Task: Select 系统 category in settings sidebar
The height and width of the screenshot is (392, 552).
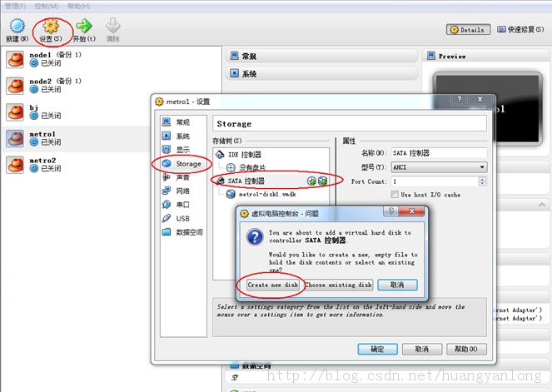Action: point(183,136)
